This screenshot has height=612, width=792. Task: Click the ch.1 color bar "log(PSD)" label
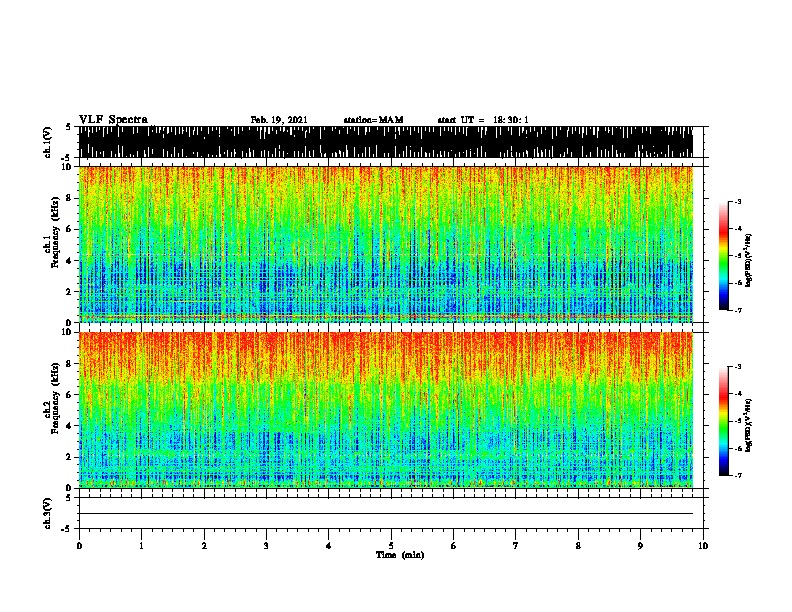(x=749, y=261)
